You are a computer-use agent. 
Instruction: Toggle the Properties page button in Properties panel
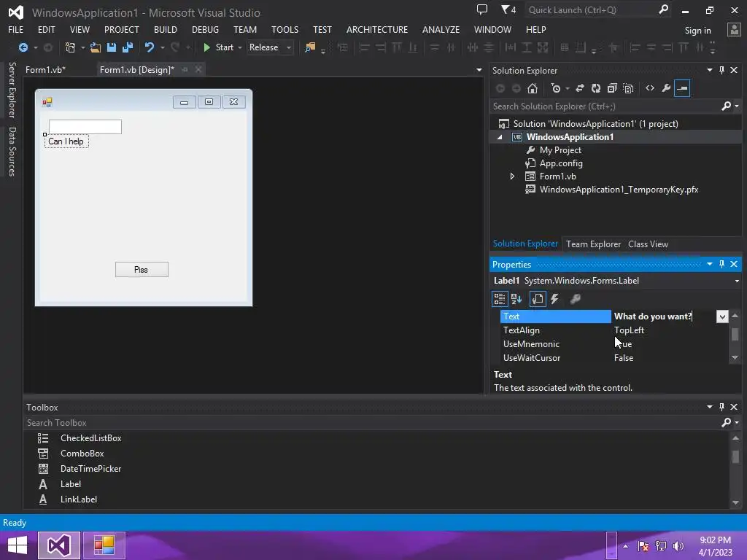click(538, 299)
